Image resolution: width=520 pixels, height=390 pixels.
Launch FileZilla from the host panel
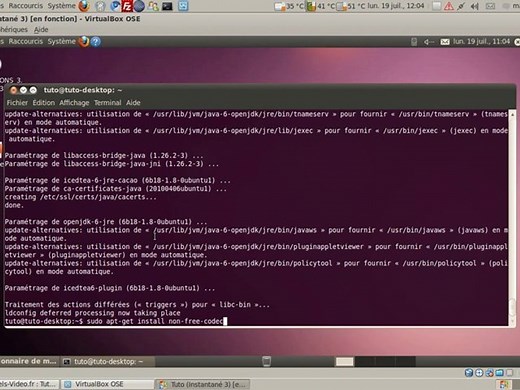coord(127,6)
